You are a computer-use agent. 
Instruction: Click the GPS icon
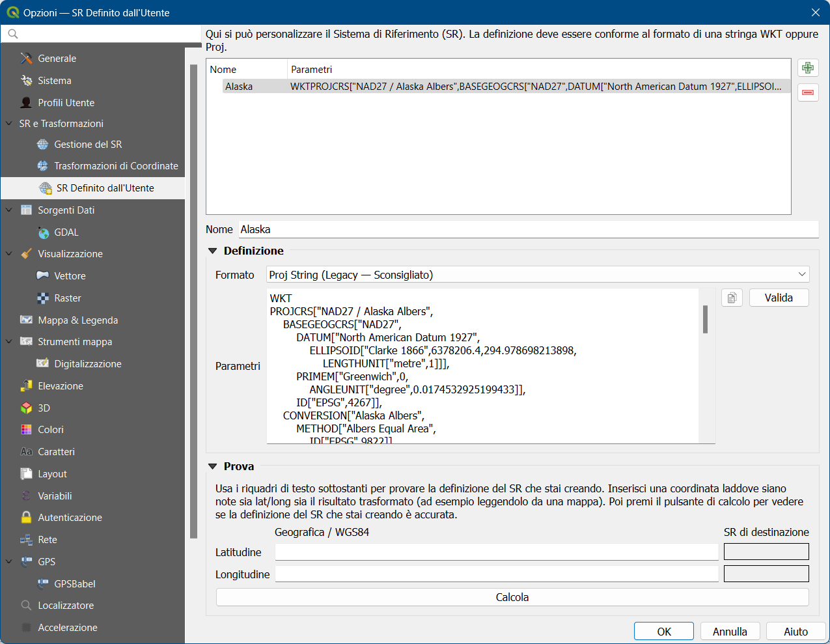(26, 562)
